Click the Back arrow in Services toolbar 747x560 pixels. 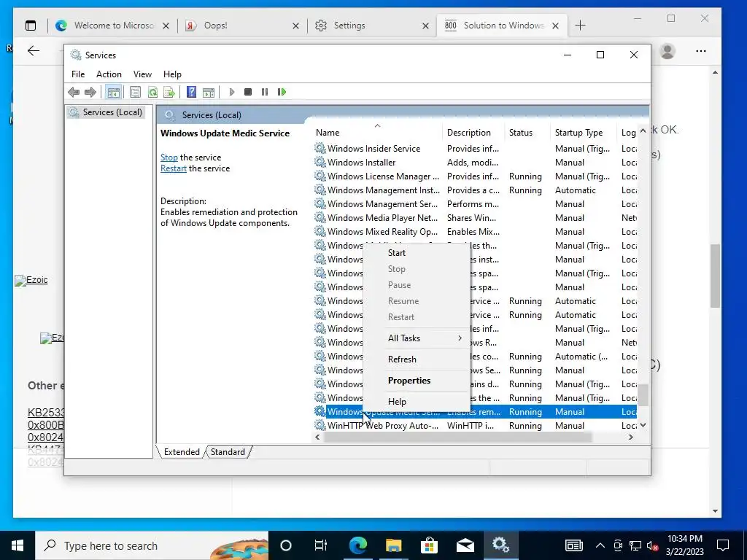(74, 92)
